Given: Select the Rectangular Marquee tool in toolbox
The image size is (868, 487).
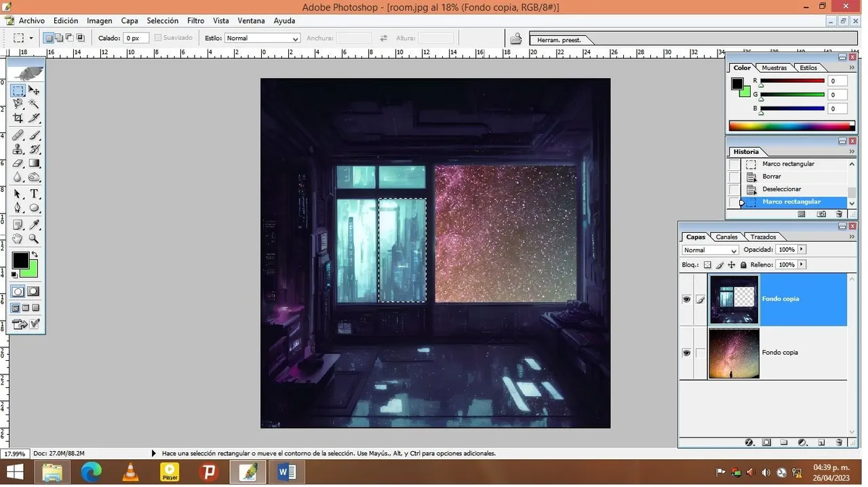Looking at the screenshot, I should (18, 90).
